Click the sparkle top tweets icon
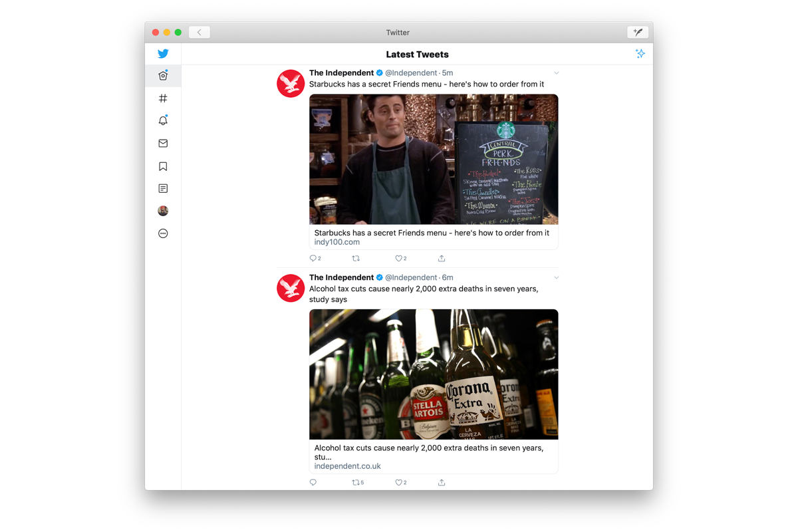Image resolution: width=798 pixels, height=532 pixels. pos(640,54)
